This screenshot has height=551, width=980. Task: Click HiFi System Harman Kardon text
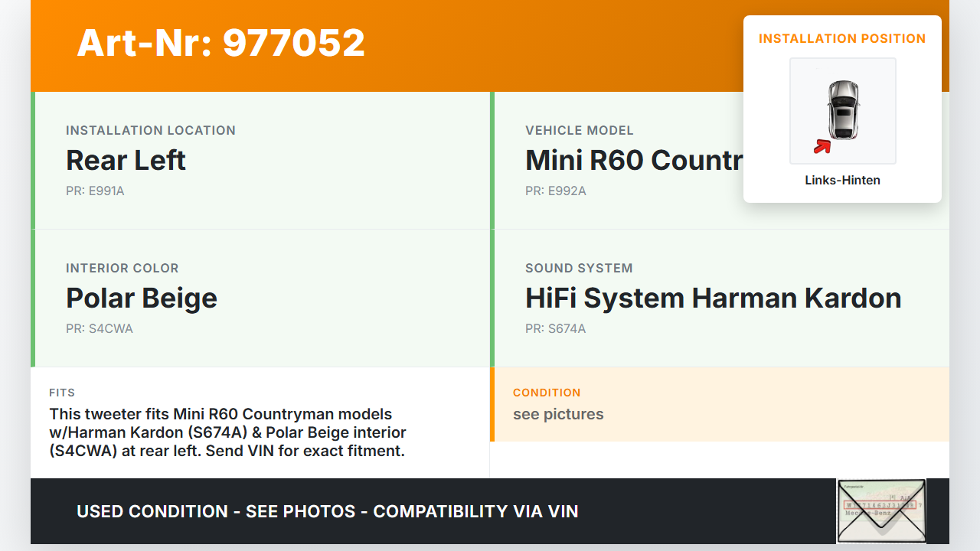[x=713, y=298]
